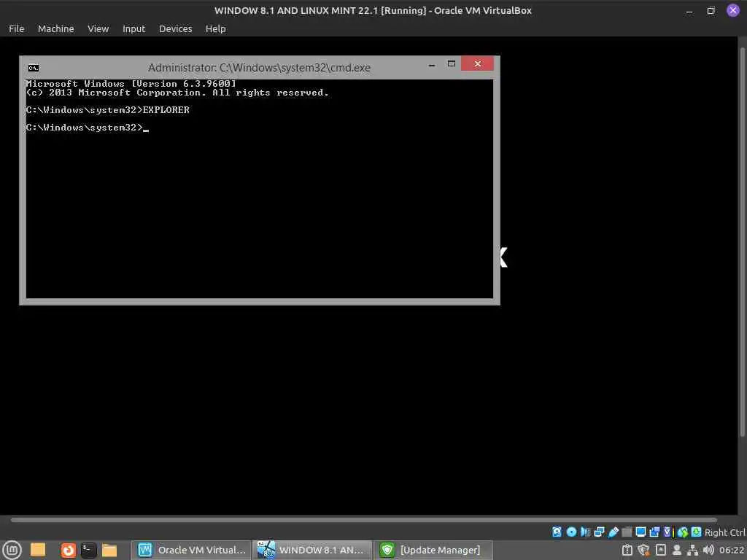
Task: Open the Help menu
Action: [215, 29]
